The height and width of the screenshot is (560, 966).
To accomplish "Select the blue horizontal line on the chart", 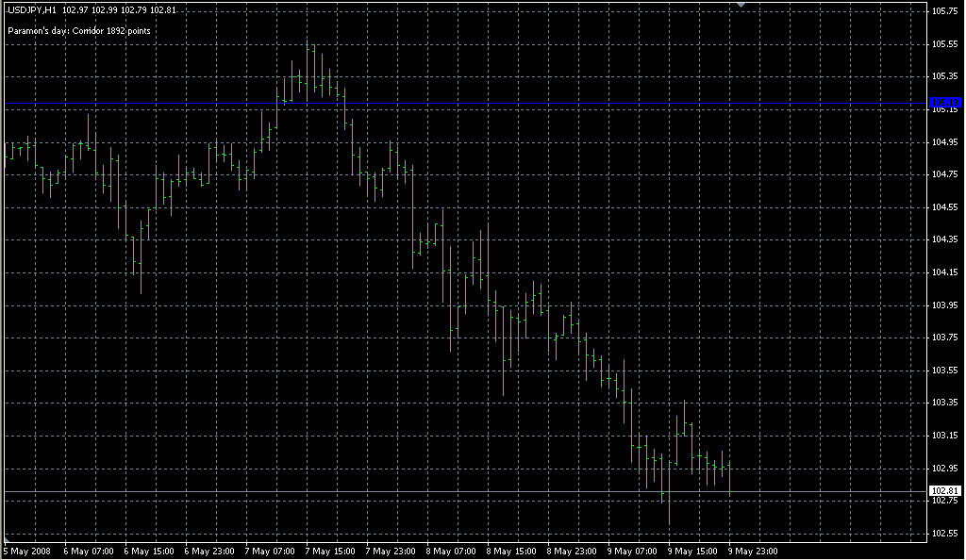I will pos(472,102).
